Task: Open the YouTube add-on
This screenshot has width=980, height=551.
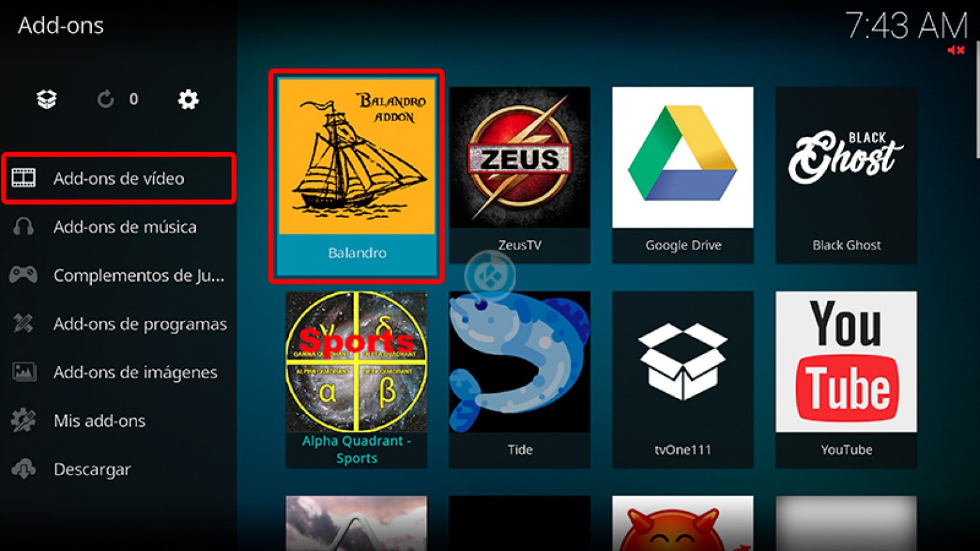Action: (x=846, y=364)
